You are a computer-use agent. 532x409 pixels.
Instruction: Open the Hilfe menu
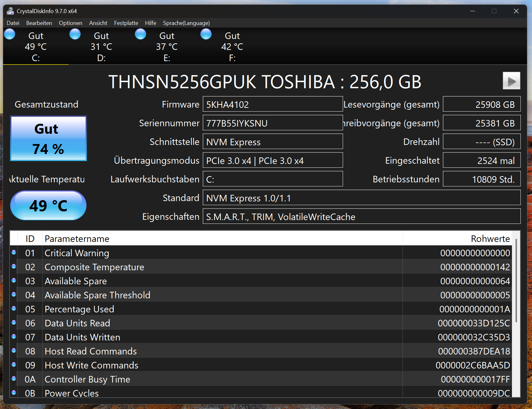pos(151,23)
